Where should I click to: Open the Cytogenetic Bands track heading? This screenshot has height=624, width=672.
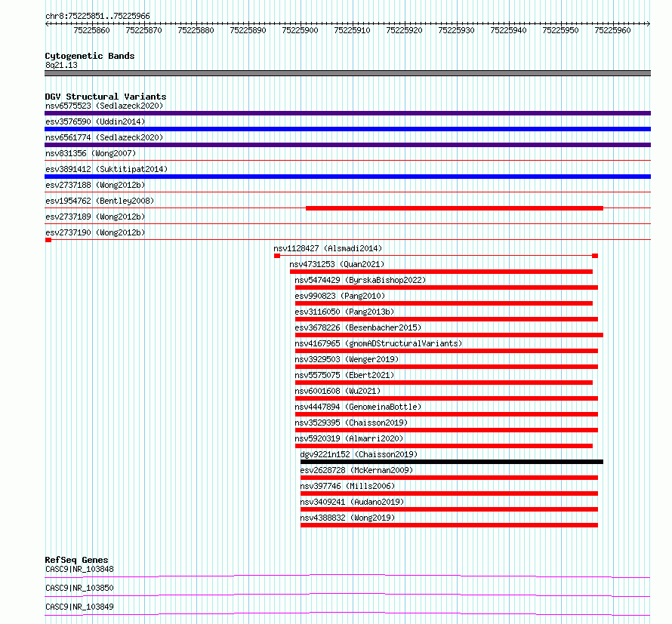(90, 56)
